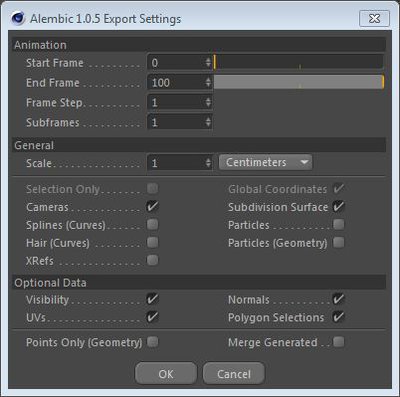400x397 pixels.
Task: Uncheck Subdivision Surface option
Action: (x=339, y=206)
